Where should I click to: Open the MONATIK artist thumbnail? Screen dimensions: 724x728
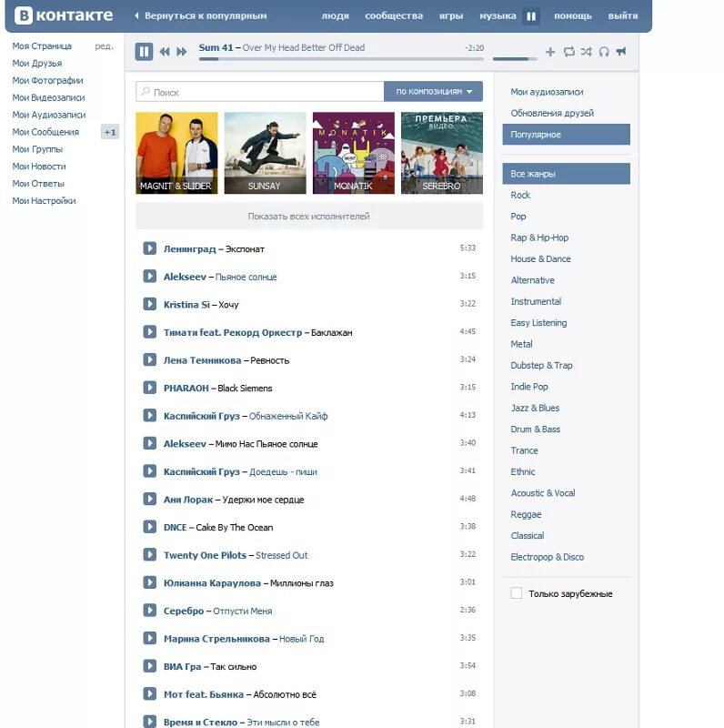point(354,153)
